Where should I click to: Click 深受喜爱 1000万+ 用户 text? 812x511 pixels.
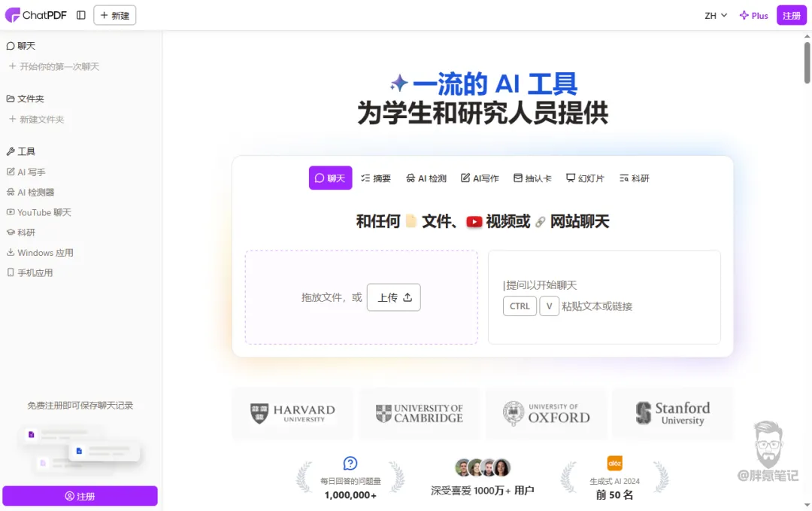pyautogui.click(x=483, y=490)
